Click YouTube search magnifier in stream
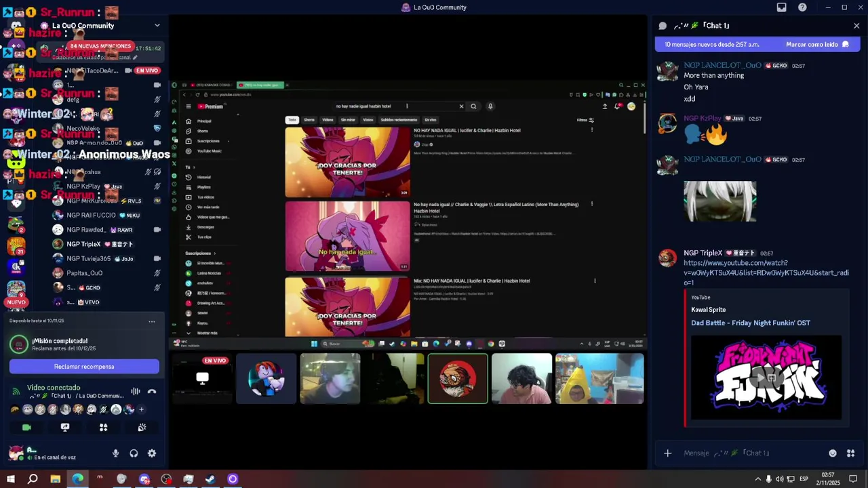 (x=473, y=106)
